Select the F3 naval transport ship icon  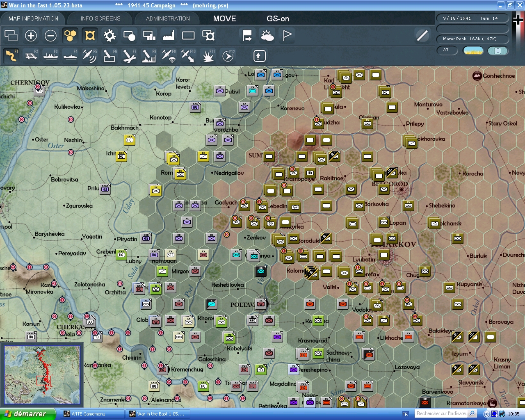click(50, 56)
